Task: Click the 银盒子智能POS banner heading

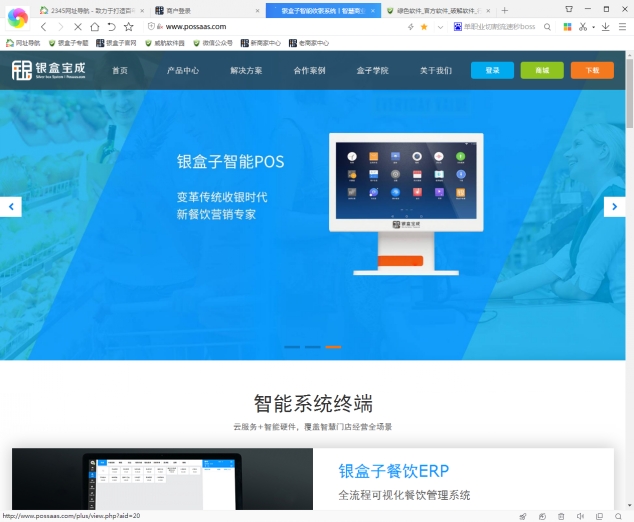Action: 230,162
